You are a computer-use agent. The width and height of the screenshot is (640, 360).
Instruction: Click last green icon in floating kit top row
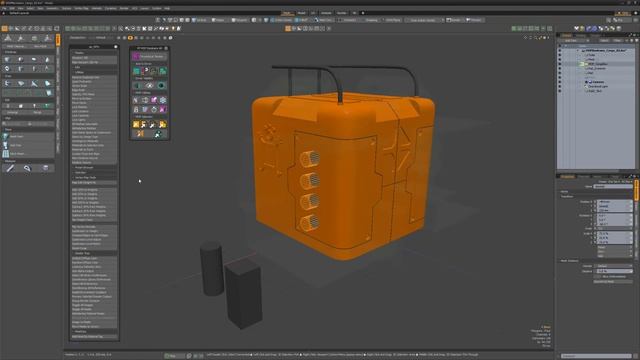click(x=163, y=71)
